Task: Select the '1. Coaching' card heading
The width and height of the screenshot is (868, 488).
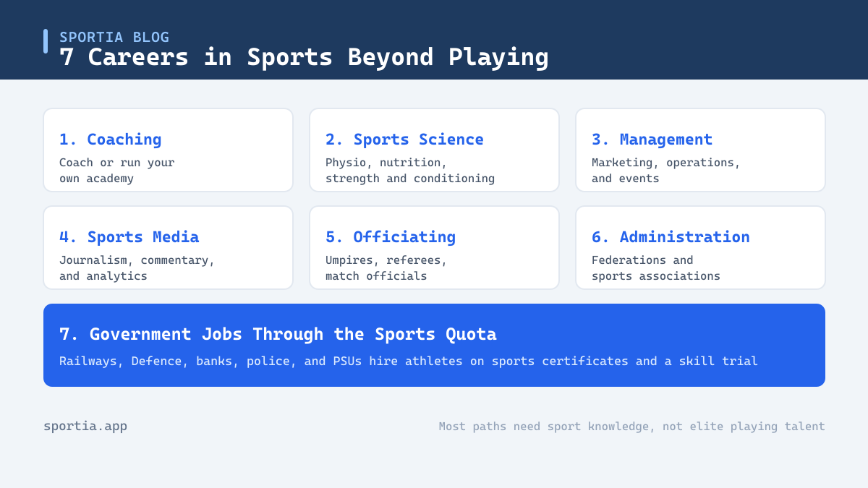Action: tap(111, 139)
